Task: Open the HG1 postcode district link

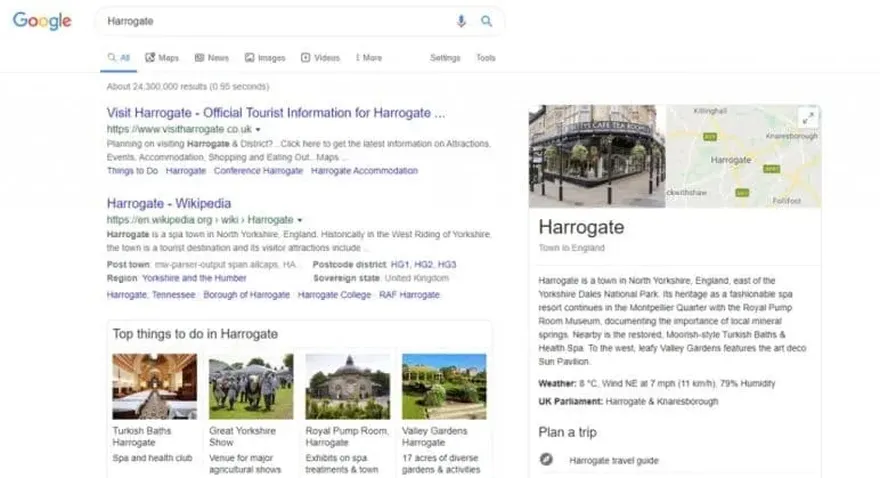Action: [x=400, y=264]
